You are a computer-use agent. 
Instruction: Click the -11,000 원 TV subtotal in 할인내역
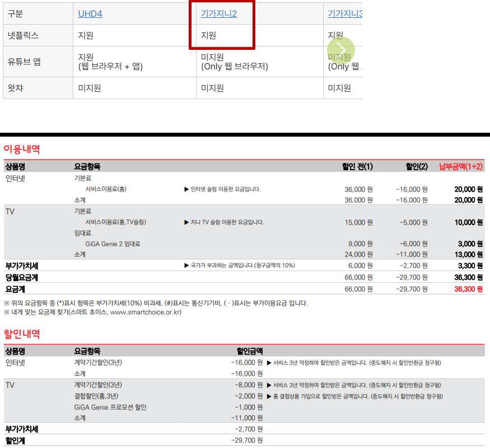click(x=246, y=418)
